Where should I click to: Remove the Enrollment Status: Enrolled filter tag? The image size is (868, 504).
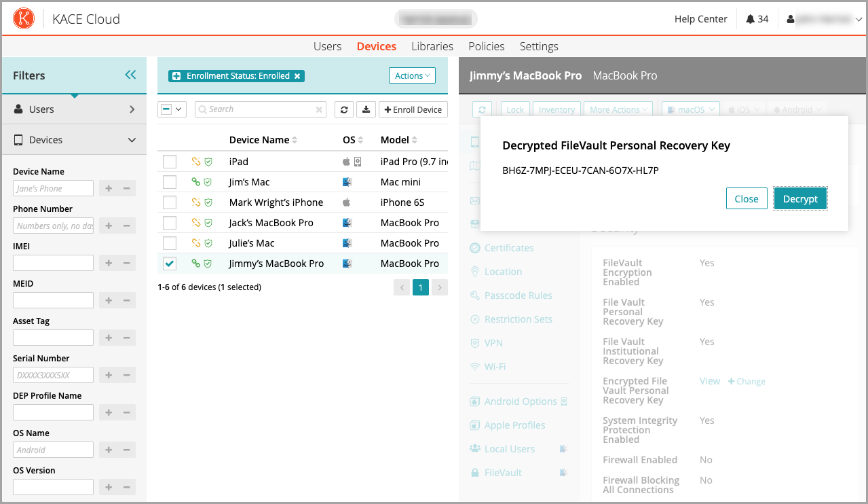297,76
